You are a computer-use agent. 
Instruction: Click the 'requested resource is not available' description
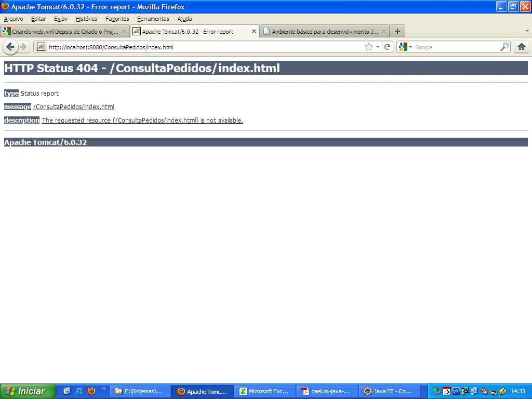click(x=142, y=120)
